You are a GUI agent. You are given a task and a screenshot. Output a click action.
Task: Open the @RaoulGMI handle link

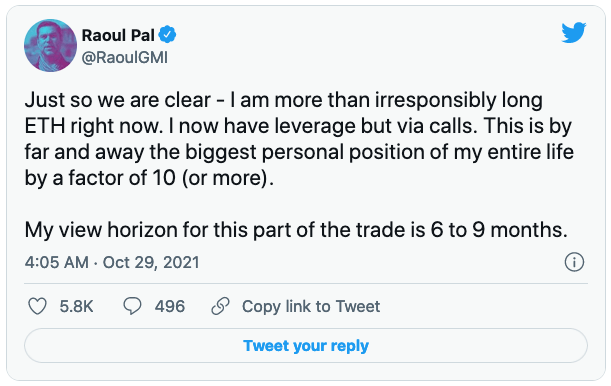[125, 58]
